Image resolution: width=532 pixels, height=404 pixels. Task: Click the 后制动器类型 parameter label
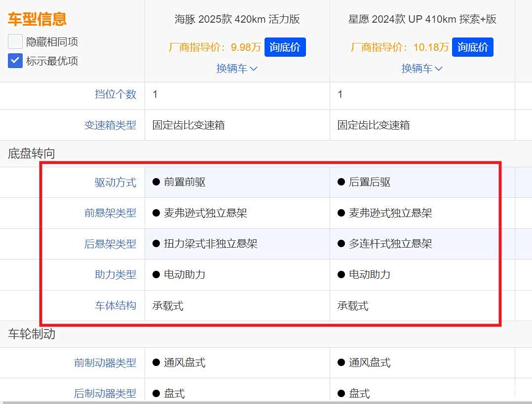pyautogui.click(x=105, y=394)
